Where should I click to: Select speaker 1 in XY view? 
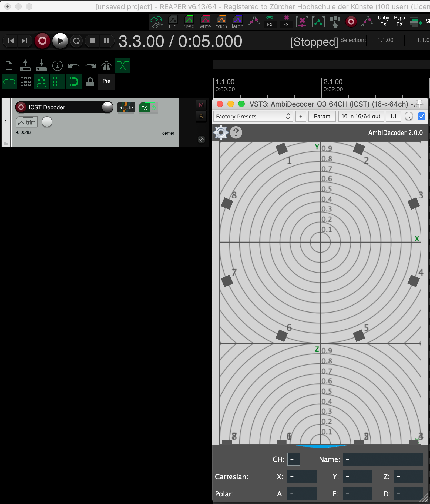tap(282, 149)
